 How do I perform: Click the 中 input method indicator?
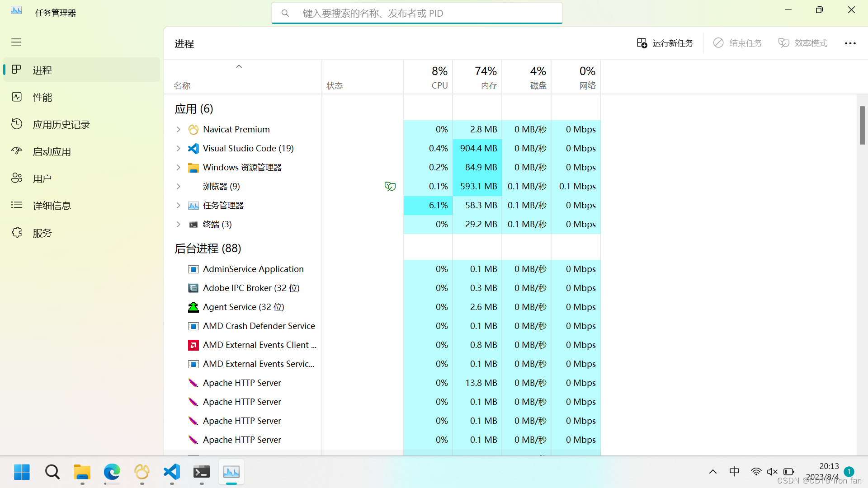click(734, 472)
